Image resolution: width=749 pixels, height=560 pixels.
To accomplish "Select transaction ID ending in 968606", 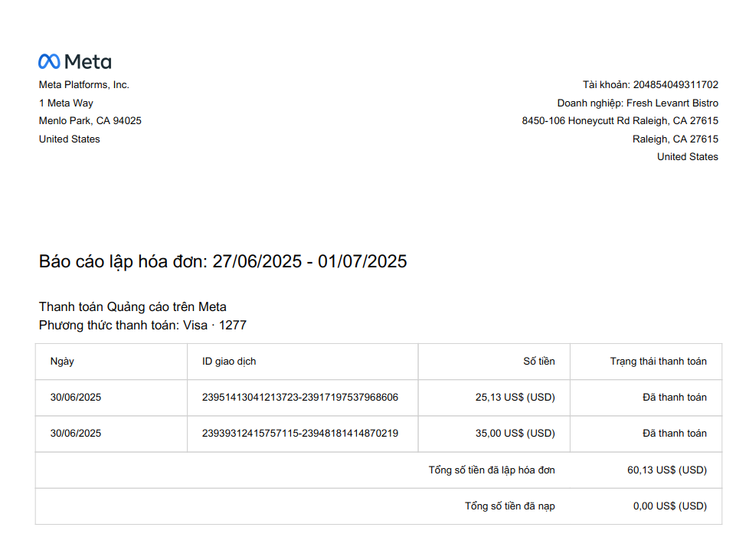I will point(300,397).
